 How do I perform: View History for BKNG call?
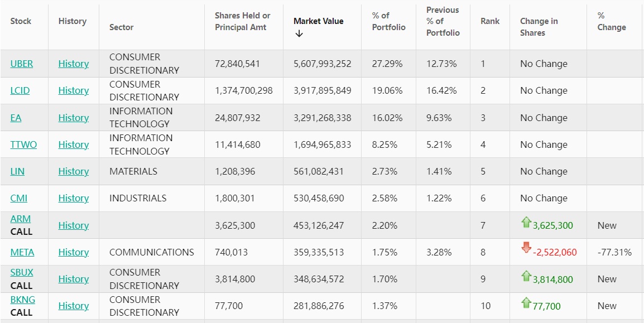[x=73, y=306]
